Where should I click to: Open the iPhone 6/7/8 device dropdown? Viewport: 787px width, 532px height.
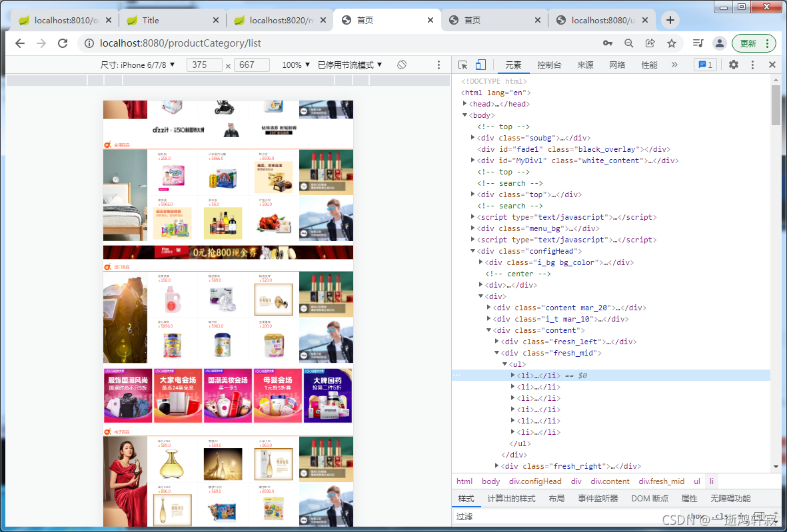[x=137, y=65]
